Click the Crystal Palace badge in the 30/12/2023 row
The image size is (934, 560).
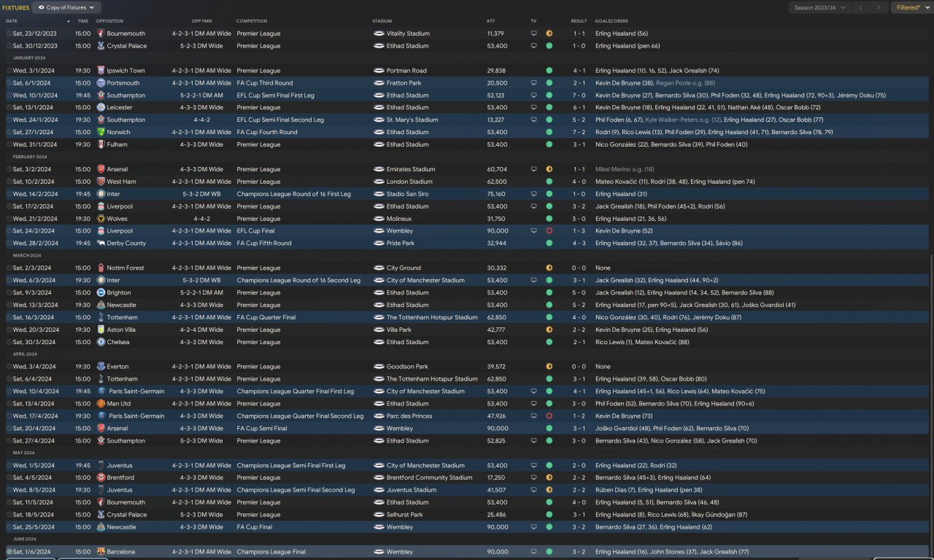[x=101, y=46]
